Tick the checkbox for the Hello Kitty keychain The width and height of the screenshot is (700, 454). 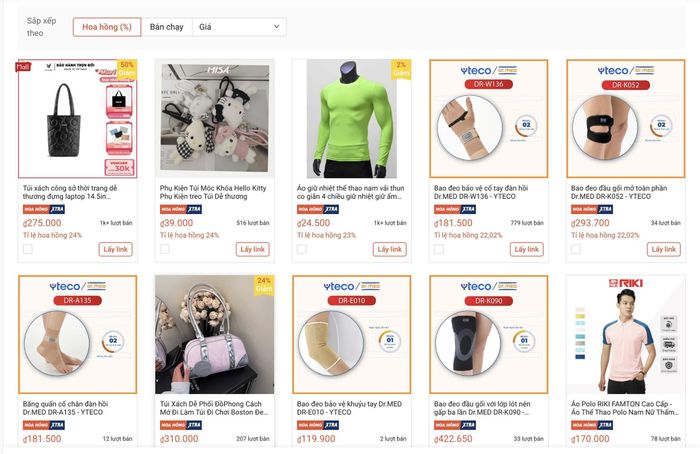click(x=165, y=249)
